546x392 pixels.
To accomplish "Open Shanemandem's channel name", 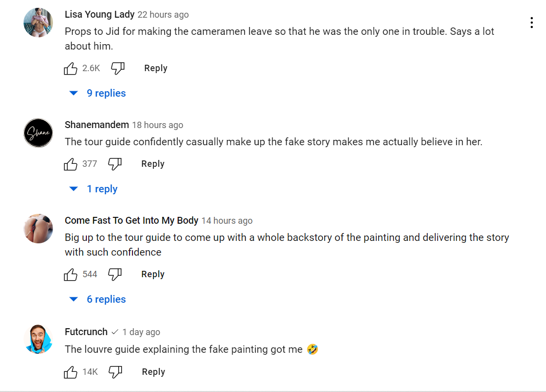I will (x=97, y=125).
